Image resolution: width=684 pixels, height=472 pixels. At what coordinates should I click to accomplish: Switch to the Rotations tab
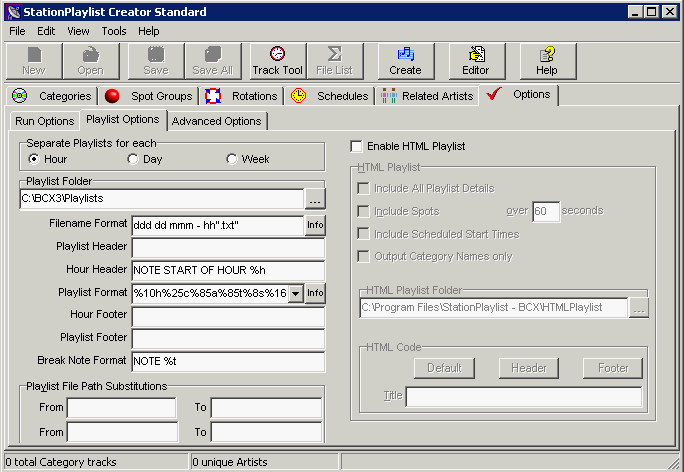[242, 96]
